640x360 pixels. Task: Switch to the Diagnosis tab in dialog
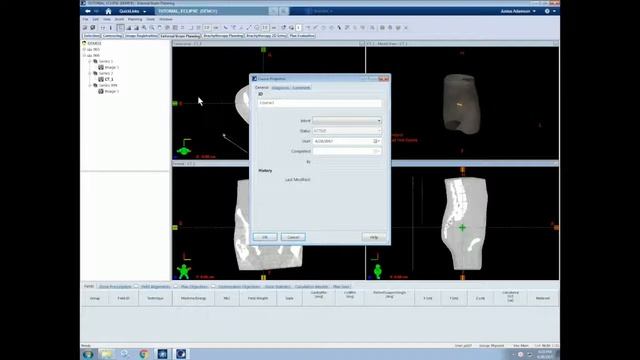pyautogui.click(x=280, y=88)
